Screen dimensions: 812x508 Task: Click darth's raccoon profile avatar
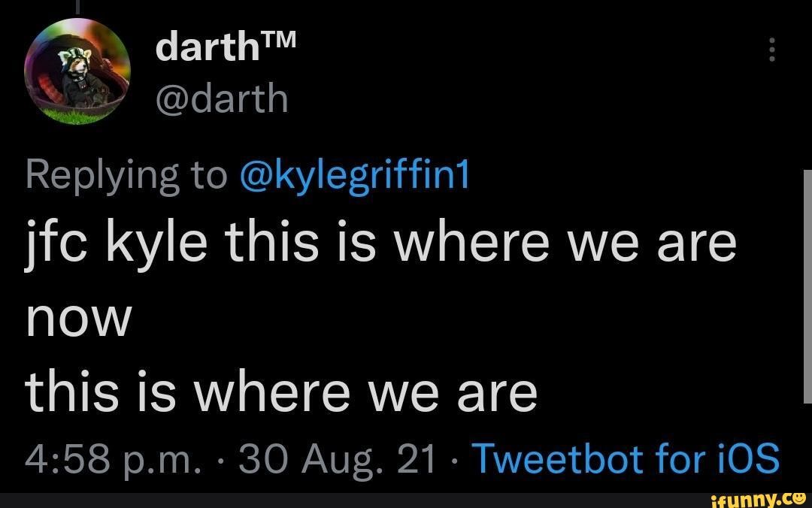click(x=77, y=71)
